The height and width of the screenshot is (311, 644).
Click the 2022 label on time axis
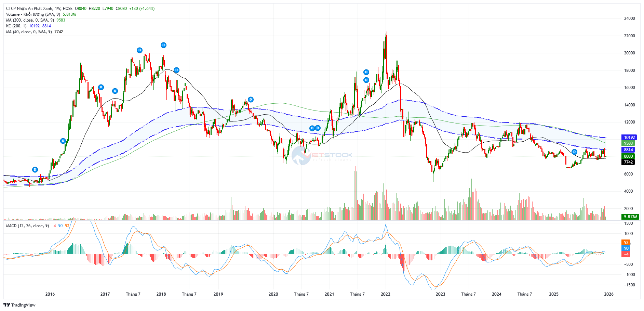[385, 294]
